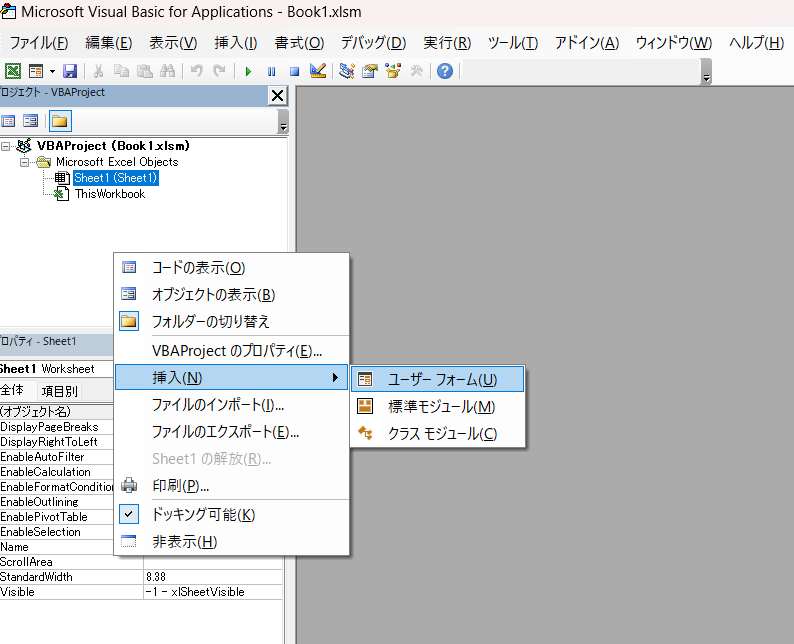
Task: Switch to the 項目別 properties tab
Action: pos(59,391)
